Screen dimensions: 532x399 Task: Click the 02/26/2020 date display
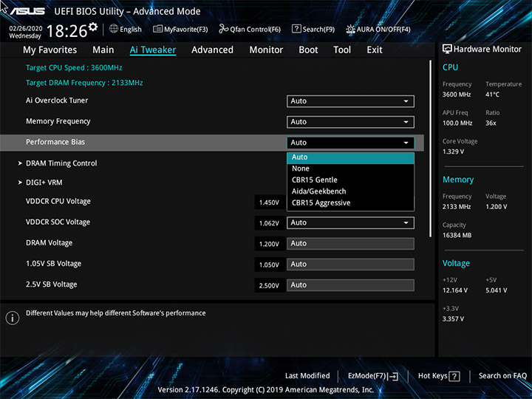tap(25, 28)
